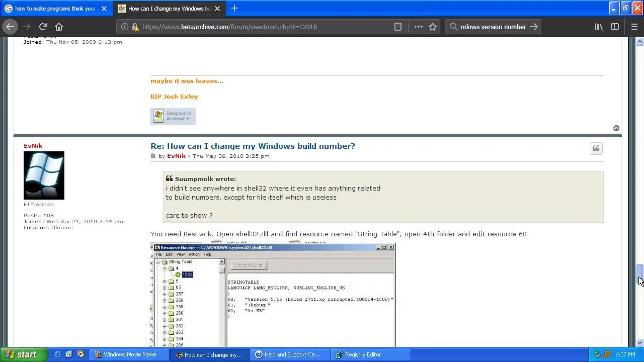Click the second quick launch icon
The width and height of the screenshot is (644, 362).
tap(69, 354)
